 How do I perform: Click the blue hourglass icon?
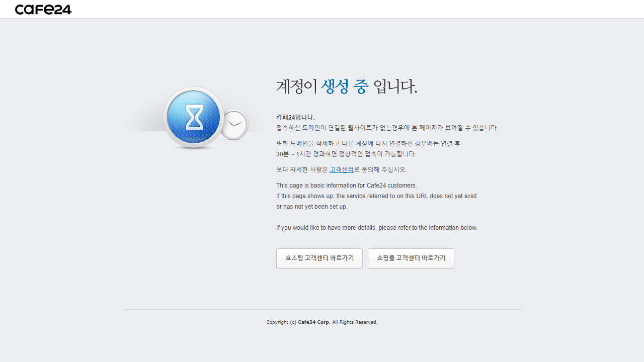[x=194, y=117]
